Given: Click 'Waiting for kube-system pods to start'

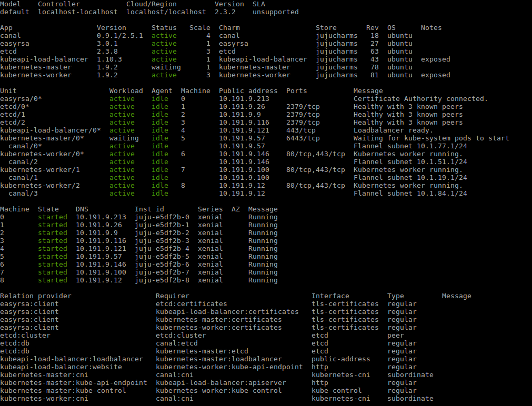Looking at the screenshot, I should [x=431, y=138].
